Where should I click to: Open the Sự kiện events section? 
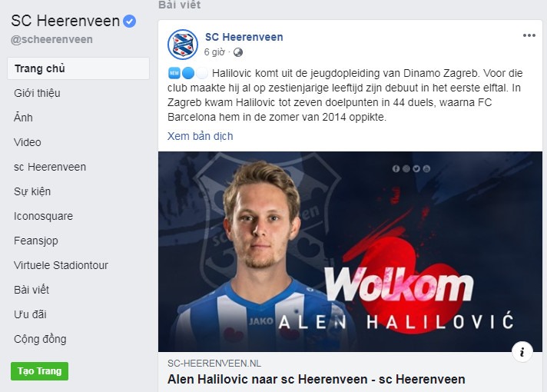coord(32,191)
